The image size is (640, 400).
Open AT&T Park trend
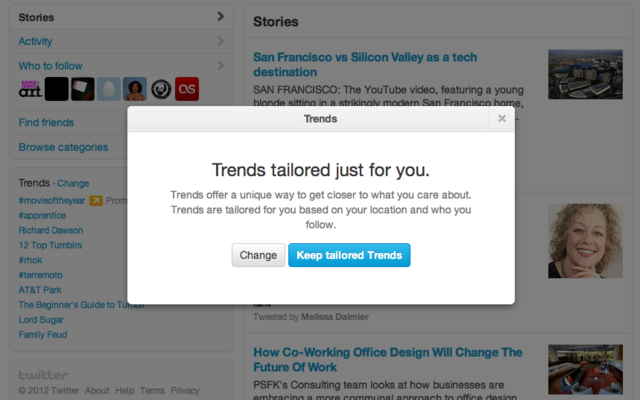[40, 290]
